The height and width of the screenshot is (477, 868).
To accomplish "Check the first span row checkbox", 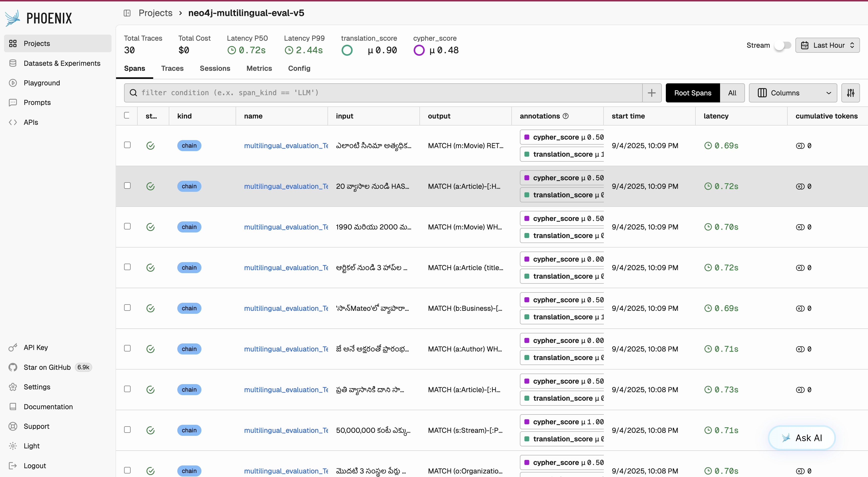I will [127, 145].
